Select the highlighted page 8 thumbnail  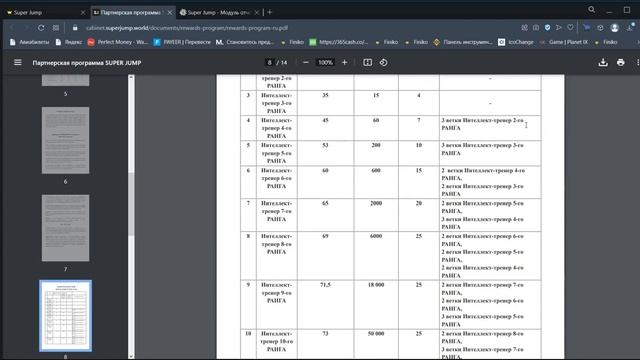(65, 316)
